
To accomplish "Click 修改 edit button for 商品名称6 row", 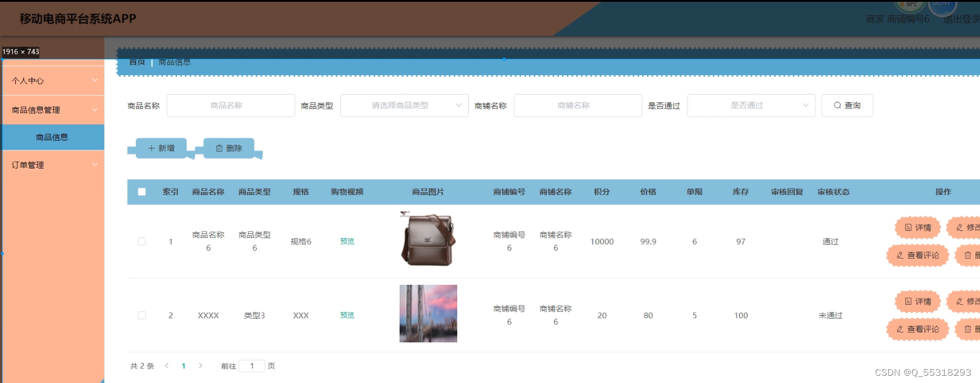I will 964,228.
